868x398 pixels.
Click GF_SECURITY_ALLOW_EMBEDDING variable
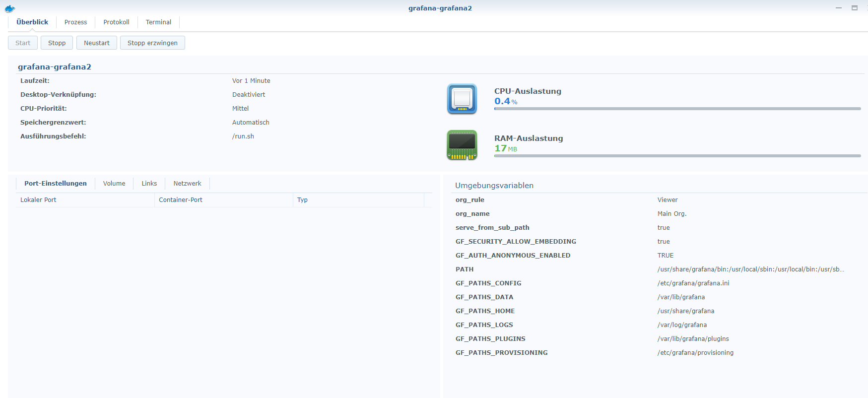coord(516,241)
